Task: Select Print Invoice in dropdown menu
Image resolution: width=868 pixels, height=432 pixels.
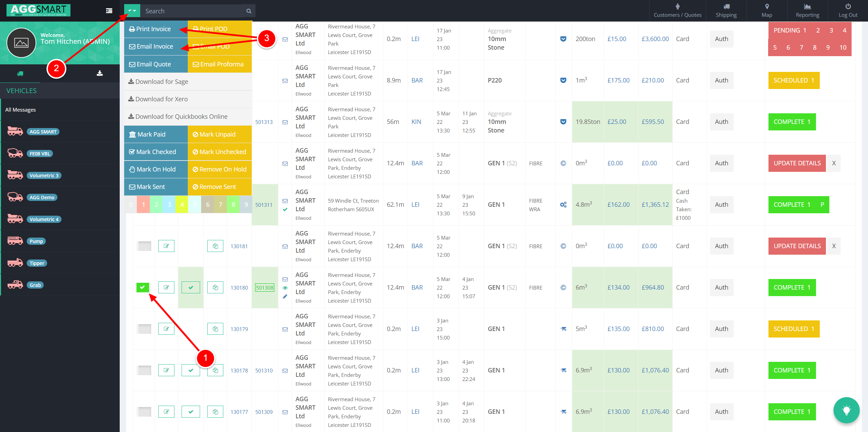Action: 156,29
